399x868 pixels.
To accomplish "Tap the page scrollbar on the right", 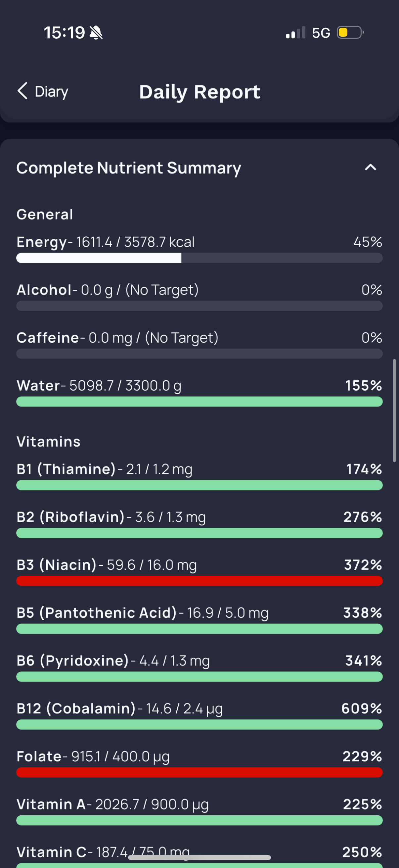I will tap(394, 410).
